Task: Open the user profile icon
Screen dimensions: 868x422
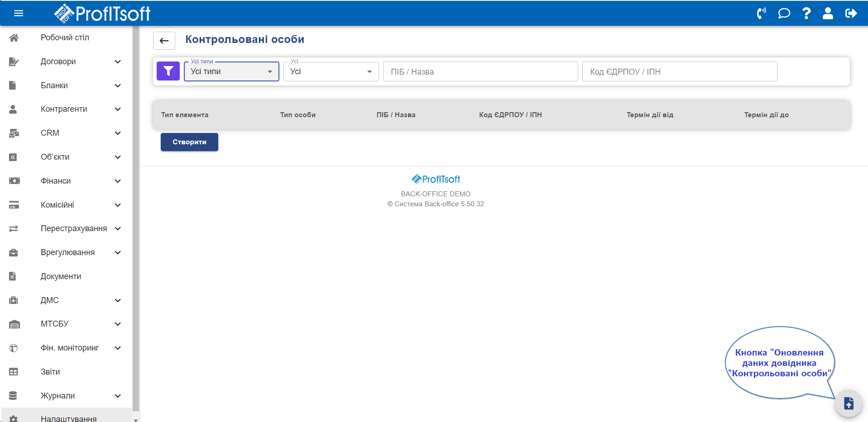Action: [x=828, y=13]
